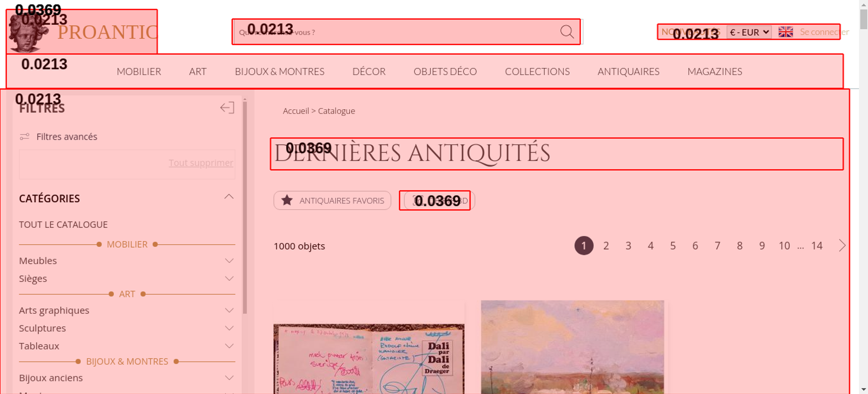Viewport: 868px width, 394px height.
Task: Open the Antiquaires menu
Action: tap(628, 72)
